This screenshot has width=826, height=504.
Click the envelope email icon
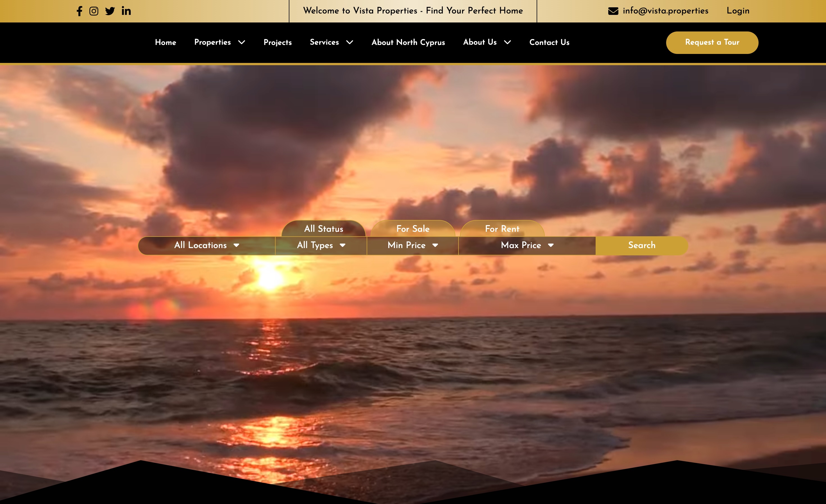613,11
